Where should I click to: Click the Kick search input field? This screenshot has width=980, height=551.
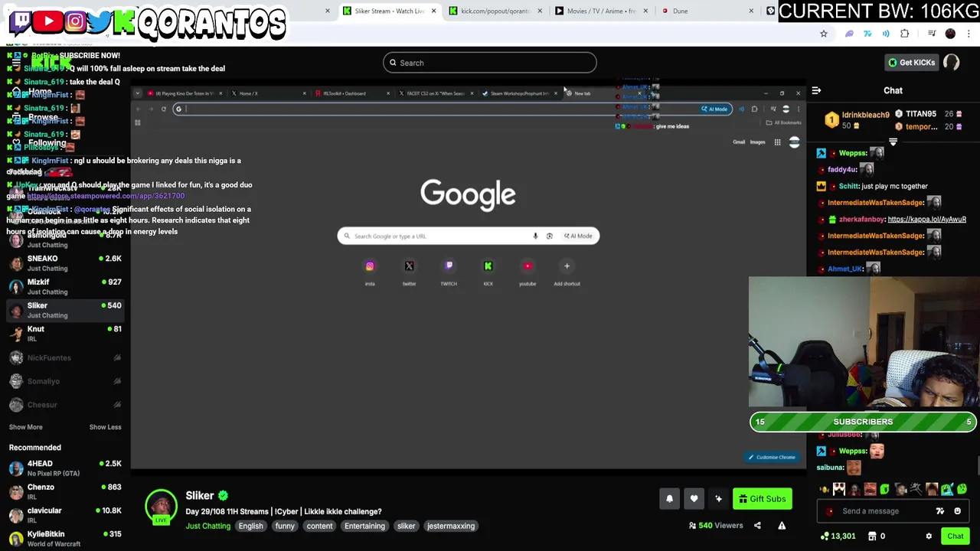(x=490, y=63)
